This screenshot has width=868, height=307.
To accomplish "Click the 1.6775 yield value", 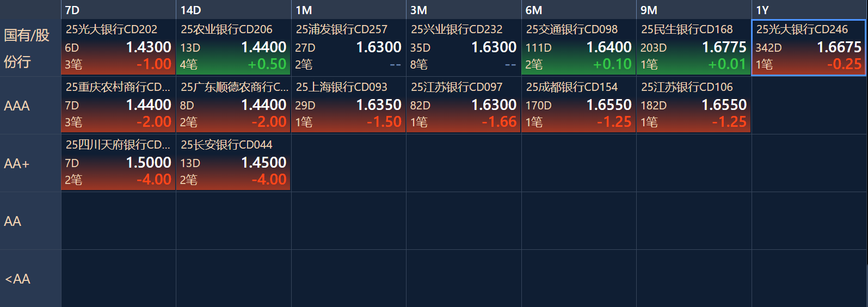I will tap(724, 47).
